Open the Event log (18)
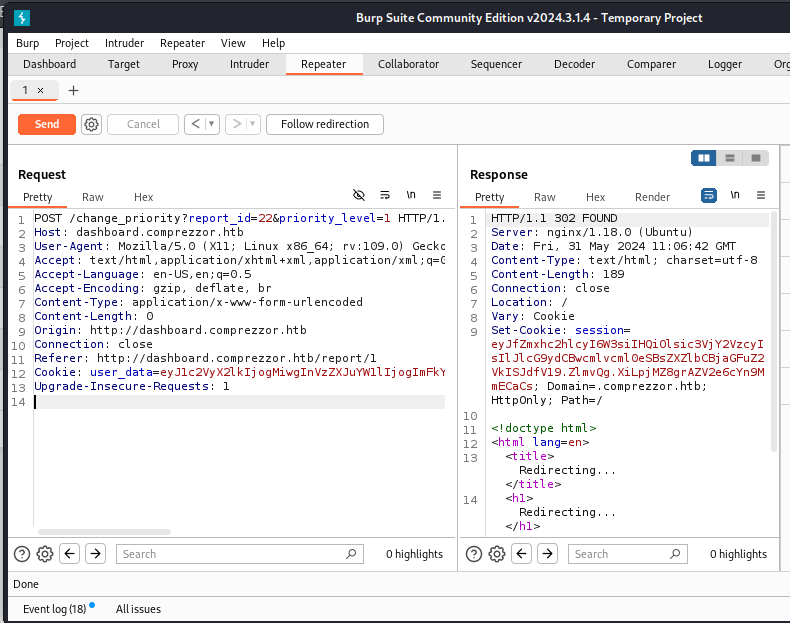 [x=54, y=609]
